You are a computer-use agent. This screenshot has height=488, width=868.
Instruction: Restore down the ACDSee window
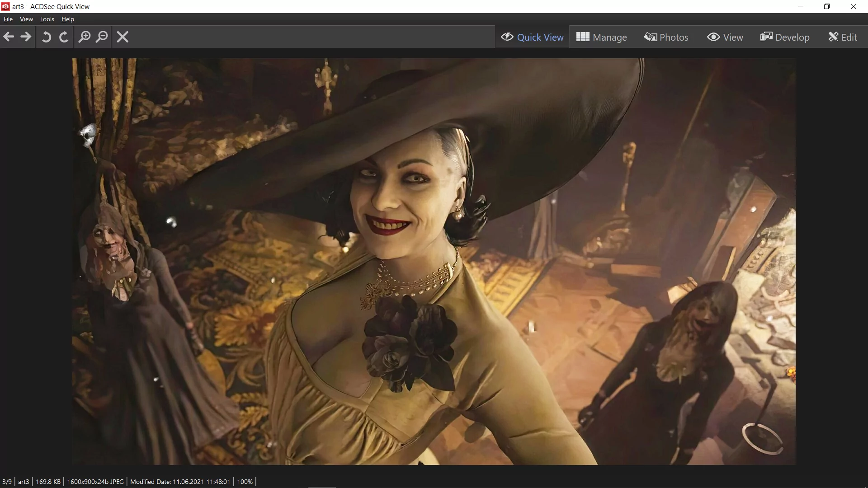pyautogui.click(x=827, y=6)
